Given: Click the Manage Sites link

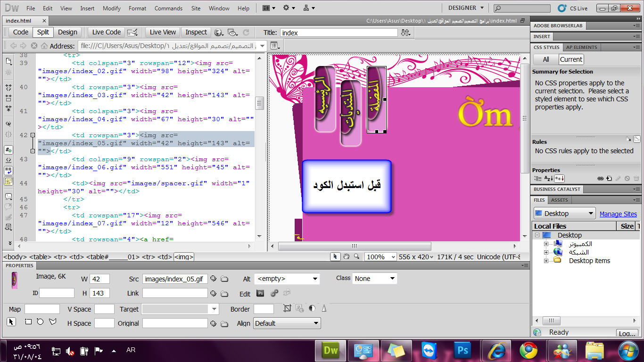Looking at the screenshot, I should pos(618,214).
